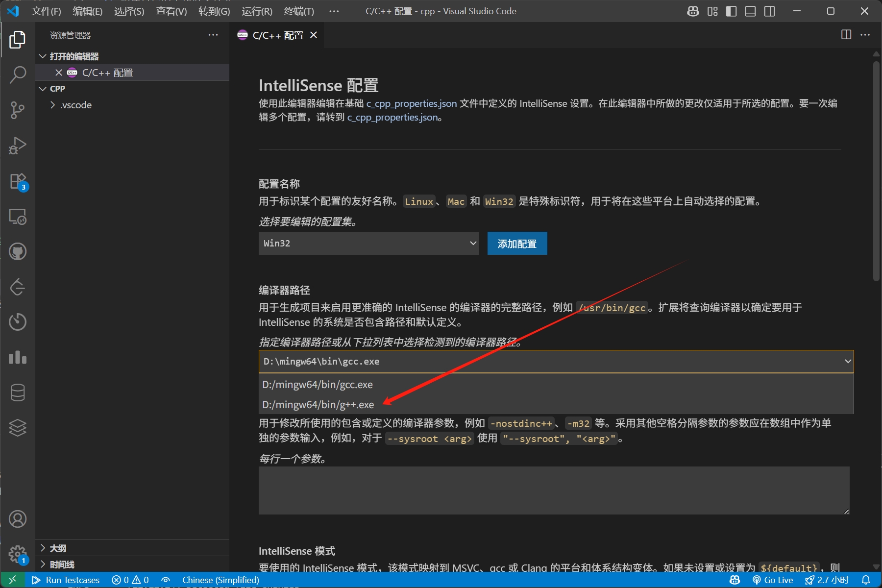
Task: Select the Source Control icon
Action: [18, 110]
